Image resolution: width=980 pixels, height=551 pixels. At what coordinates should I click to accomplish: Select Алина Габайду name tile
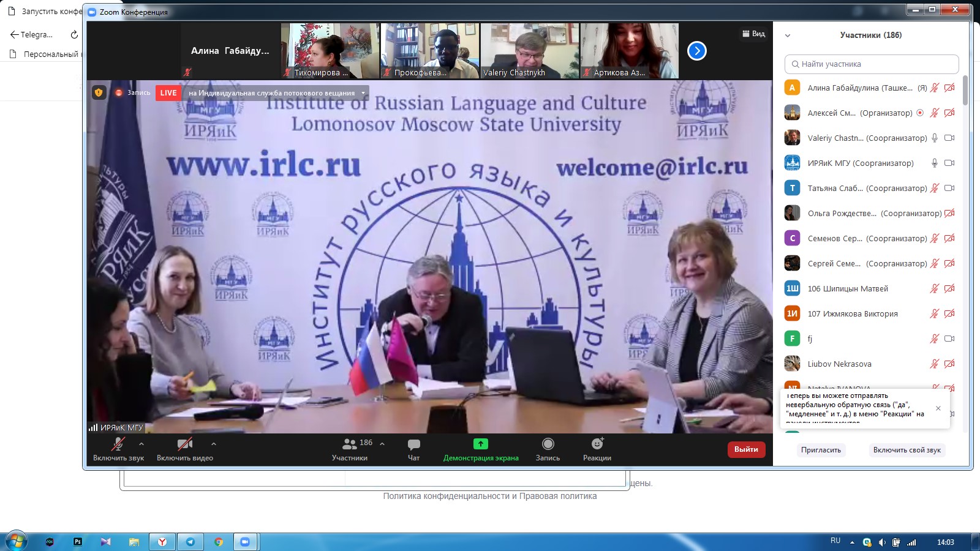pos(230,51)
